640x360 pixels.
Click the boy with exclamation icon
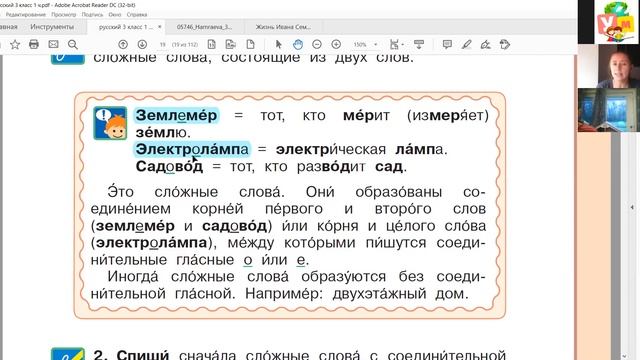click(110, 123)
